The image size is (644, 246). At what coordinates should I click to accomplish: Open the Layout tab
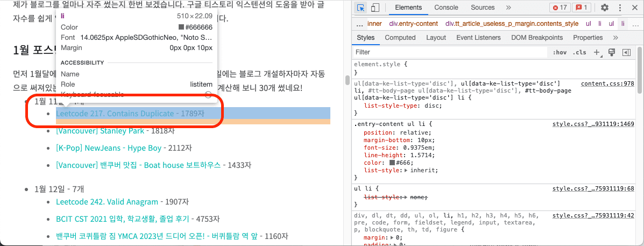coord(436,37)
